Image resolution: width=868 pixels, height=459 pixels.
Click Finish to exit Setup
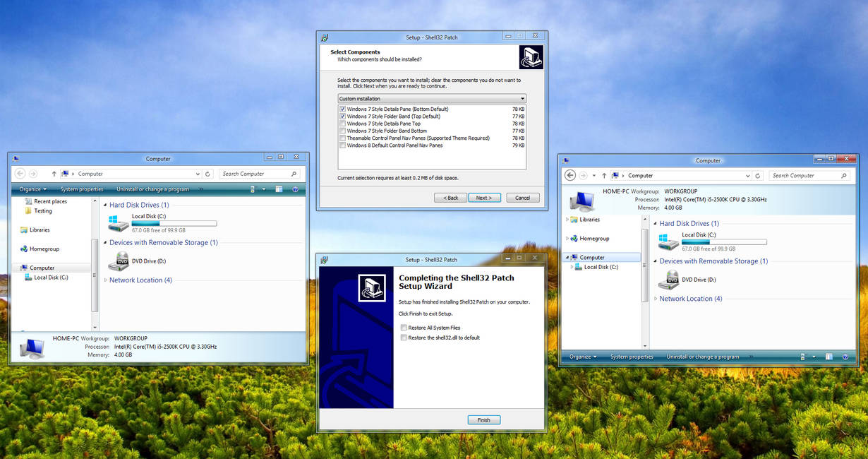(x=483, y=419)
